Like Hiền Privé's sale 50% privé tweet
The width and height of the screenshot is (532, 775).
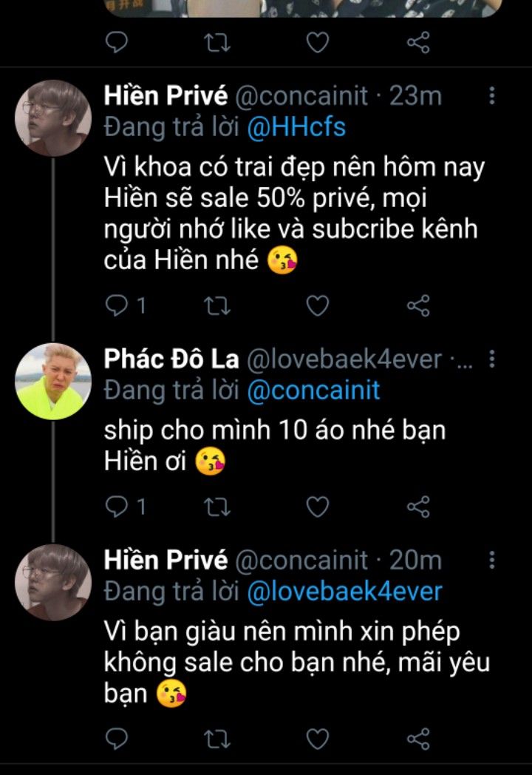(x=318, y=305)
